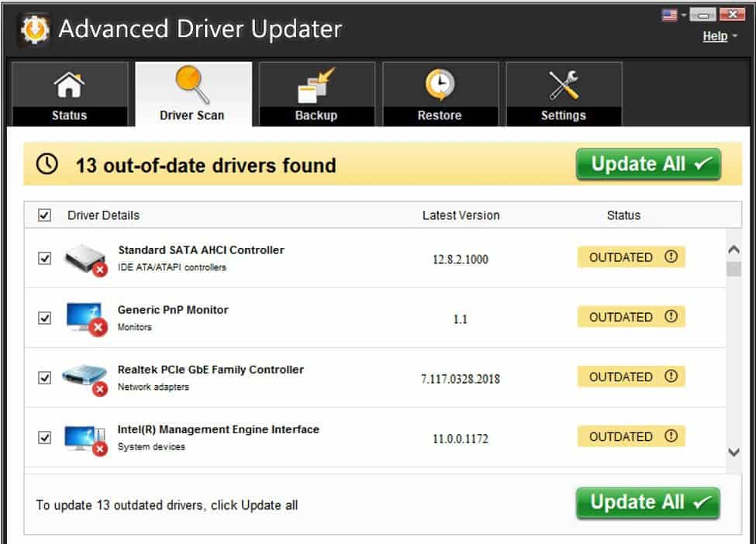Click the clock icon beside drivers found message

(x=47, y=165)
